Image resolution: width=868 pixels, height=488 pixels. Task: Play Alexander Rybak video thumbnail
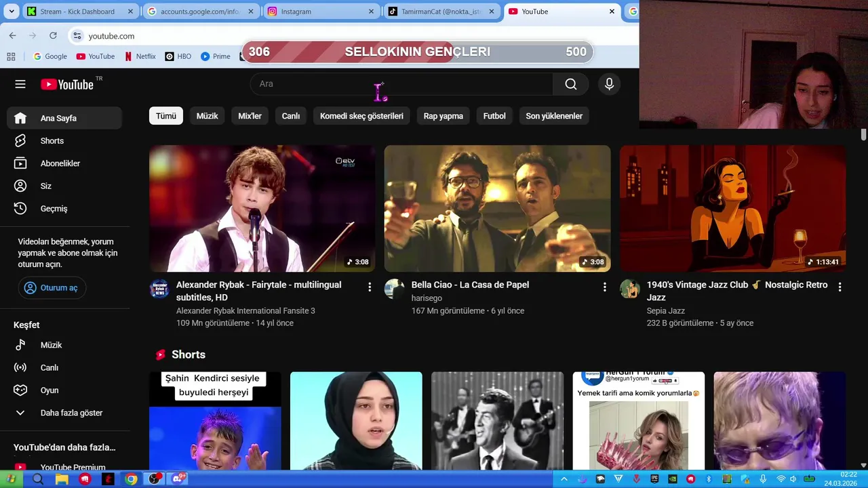point(262,209)
